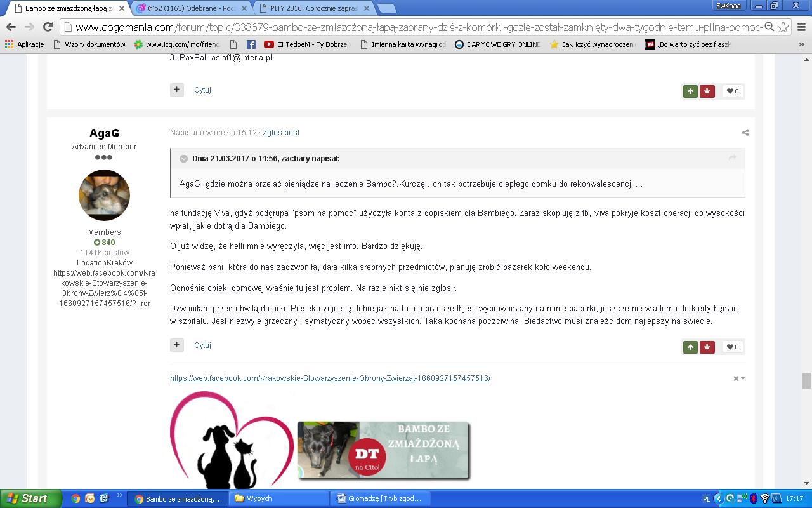
Task: Click the Facebook bookmark icon in bookmarks bar
Action: pos(251,44)
